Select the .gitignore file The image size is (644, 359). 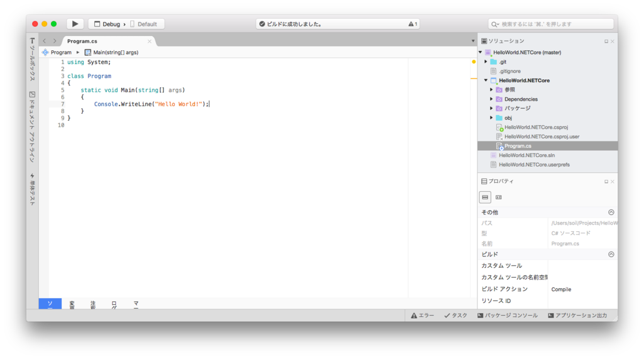[x=509, y=71]
